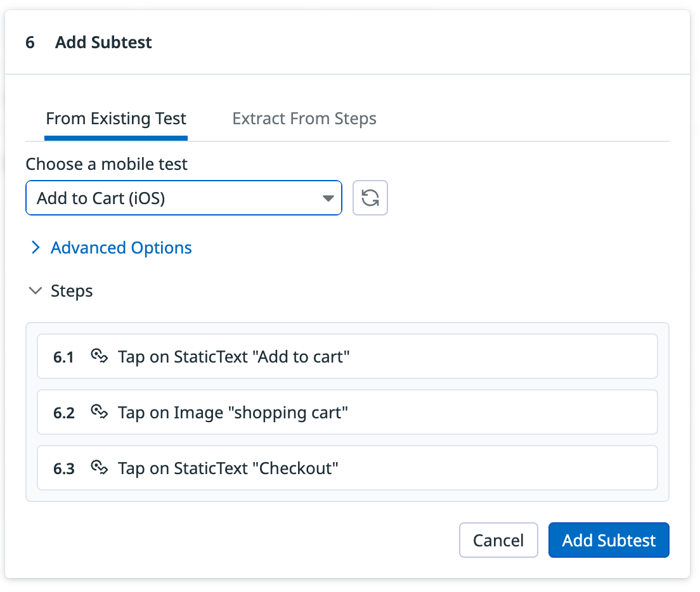The height and width of the screenshot is (592, 700).
Task: Click the reload icon next to the dropdown
Action: pos(370,198)
